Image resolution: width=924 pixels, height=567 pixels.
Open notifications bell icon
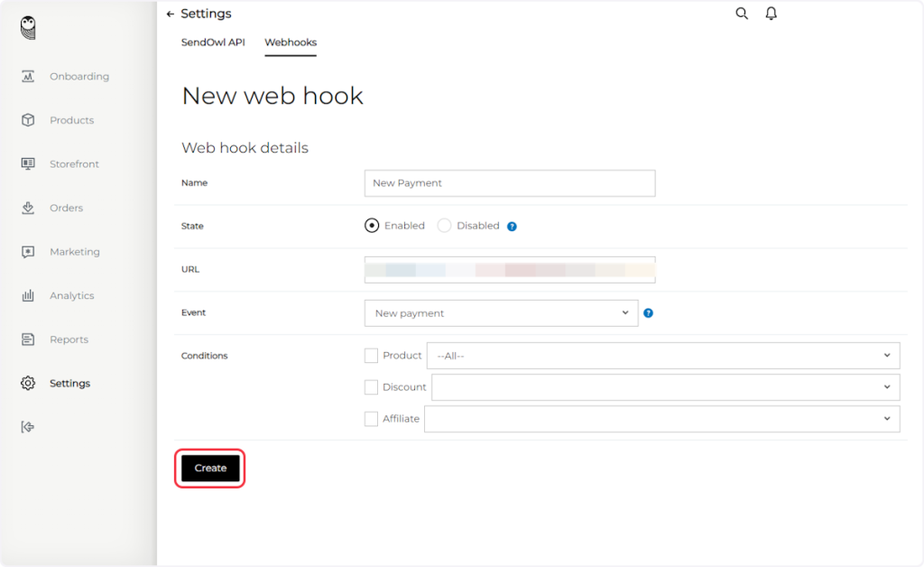pos(771,14)
